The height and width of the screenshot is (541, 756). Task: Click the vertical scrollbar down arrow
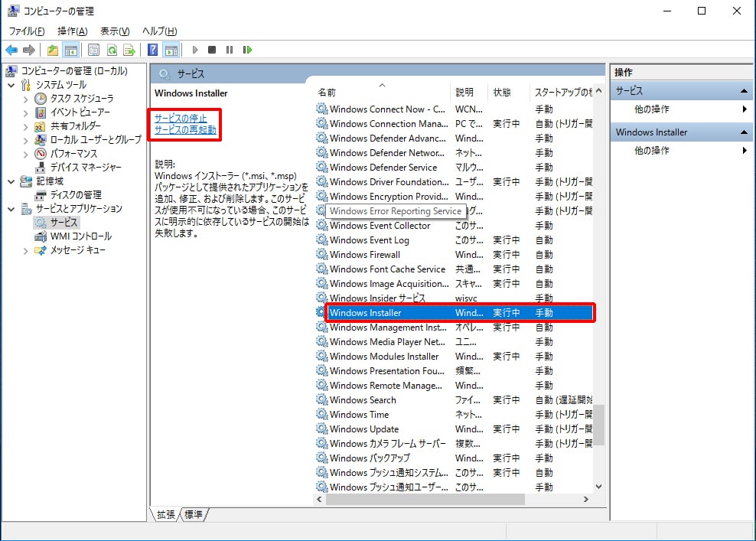599,487
